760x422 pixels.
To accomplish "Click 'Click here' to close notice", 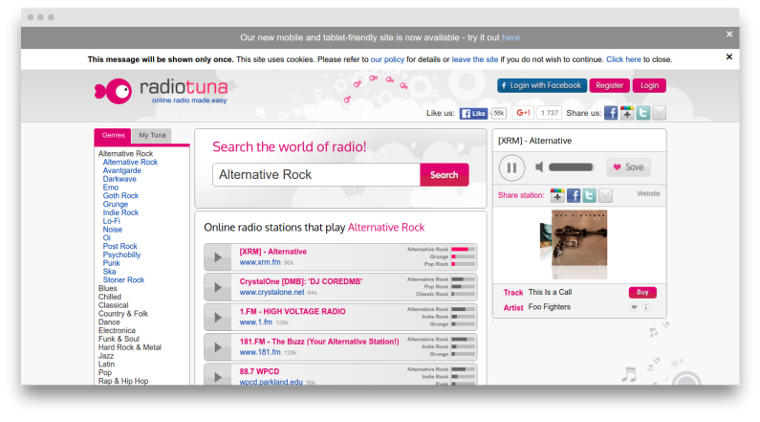I will pos(623,60).
